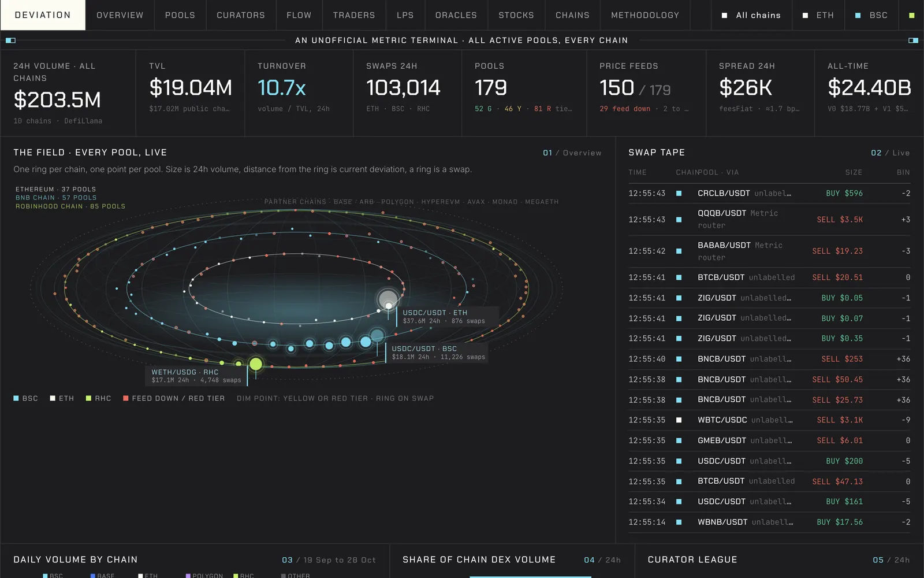
Task: Click the left banner indicator icon
Action: tap(10, 40)
